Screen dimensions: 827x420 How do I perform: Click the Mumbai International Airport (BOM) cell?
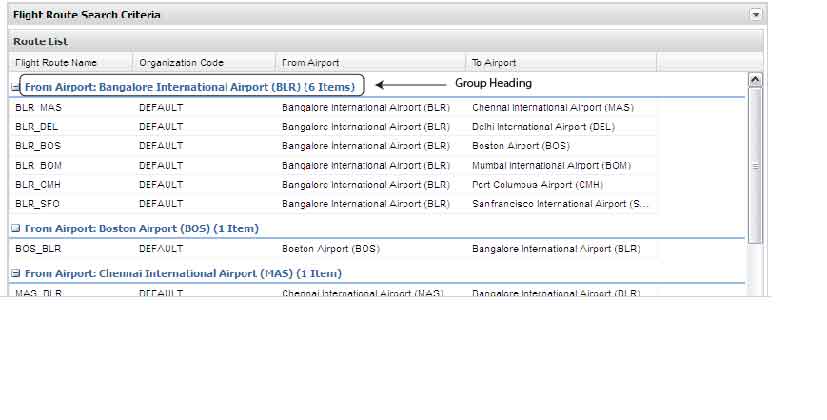click(x=551, y=165)
